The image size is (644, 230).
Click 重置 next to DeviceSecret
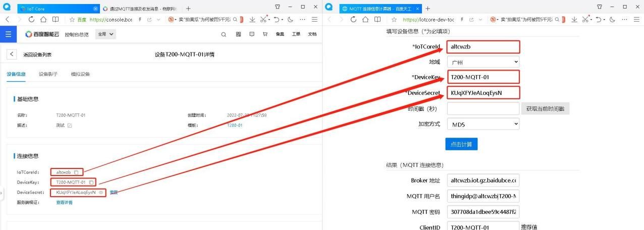click(114, 192)
